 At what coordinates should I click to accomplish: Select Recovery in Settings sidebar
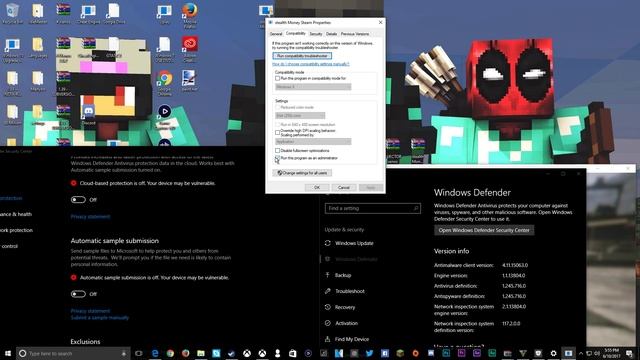(345, 307)
